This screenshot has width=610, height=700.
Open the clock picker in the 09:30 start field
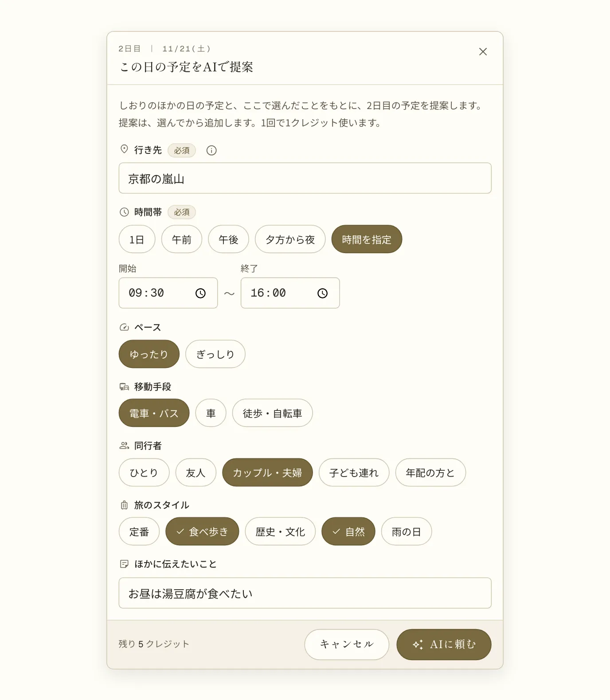(200, 293)
